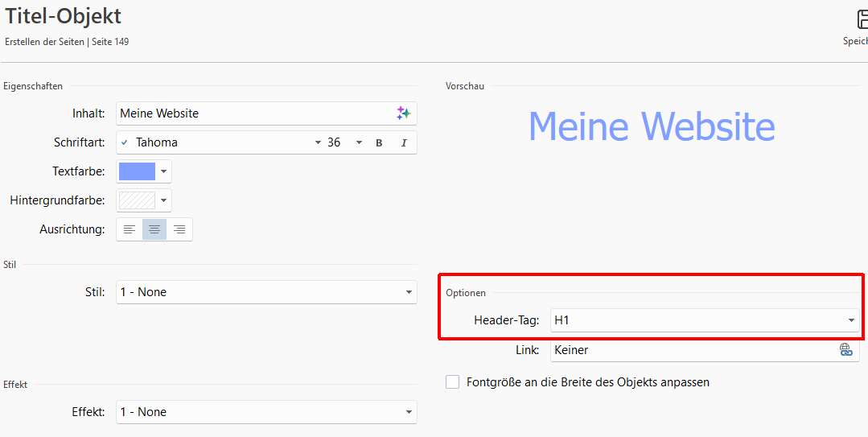Enable Fontgröße an die Breite anpassen checkbox
Viewport: 868px width, 437px height.
click(x=453, y=382)
